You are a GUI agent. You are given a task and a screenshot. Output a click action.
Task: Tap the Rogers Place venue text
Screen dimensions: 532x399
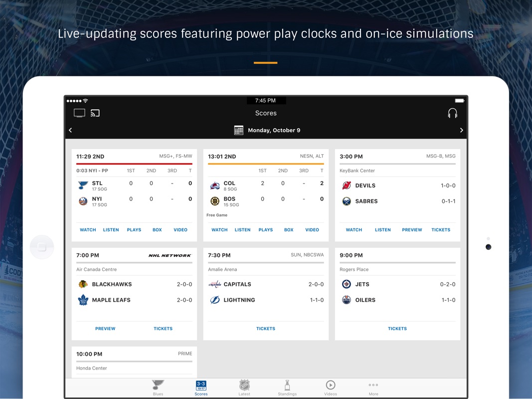click(x=354, y=269)
